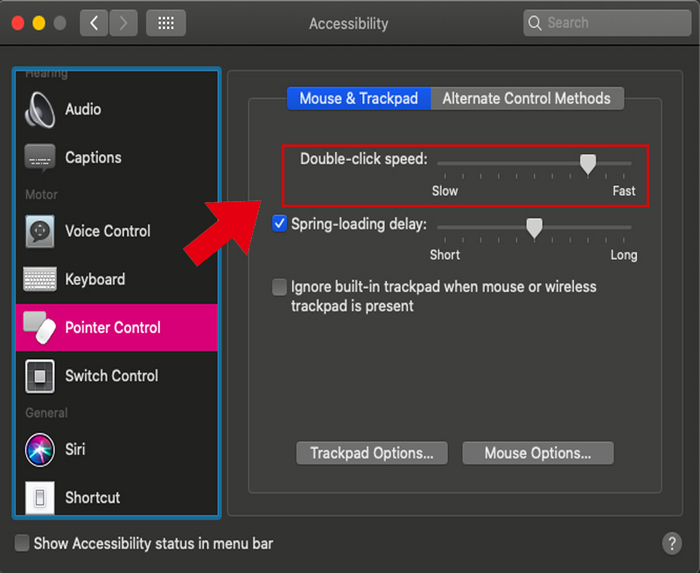Click the Switch Control icon

click(x=40, y=376)
